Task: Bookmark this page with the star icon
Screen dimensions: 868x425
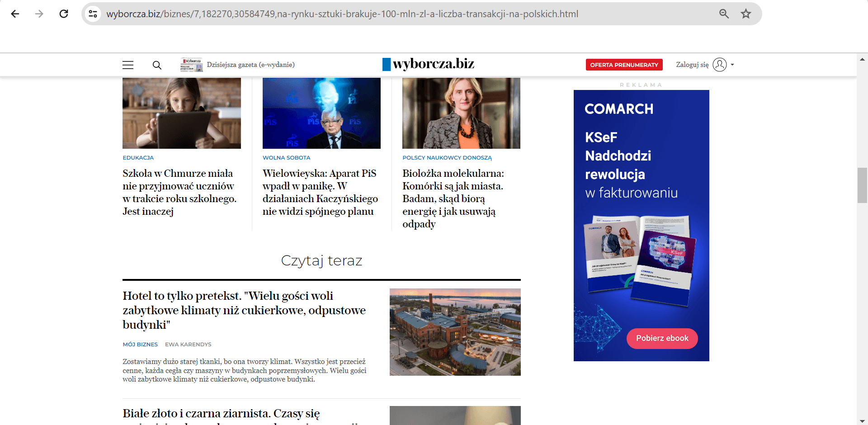Action: (x=746, y=14)
